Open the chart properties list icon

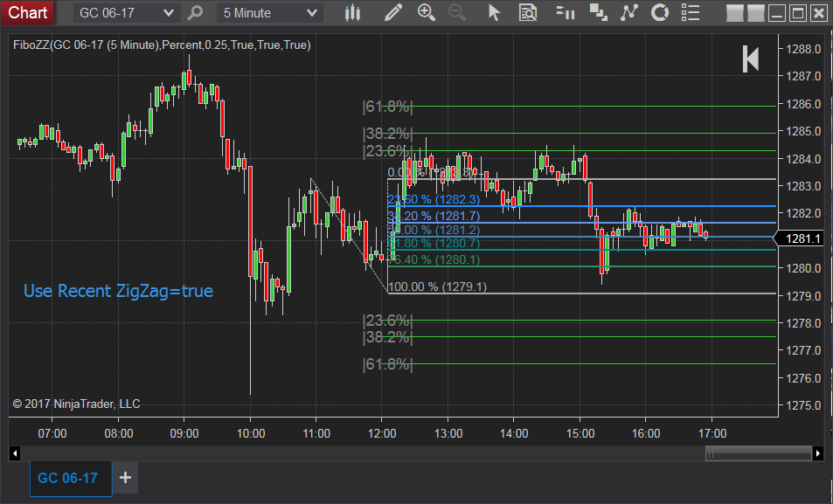691,13
